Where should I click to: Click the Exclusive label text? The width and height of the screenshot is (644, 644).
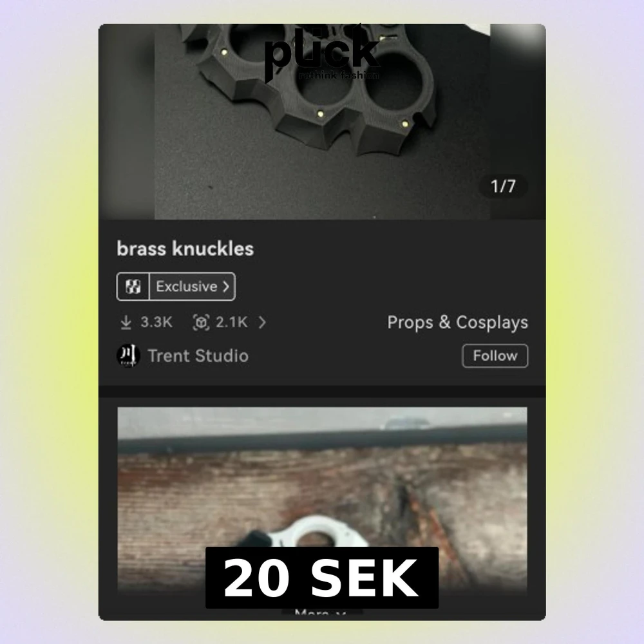pyautogui.click(x=187, y=287)
